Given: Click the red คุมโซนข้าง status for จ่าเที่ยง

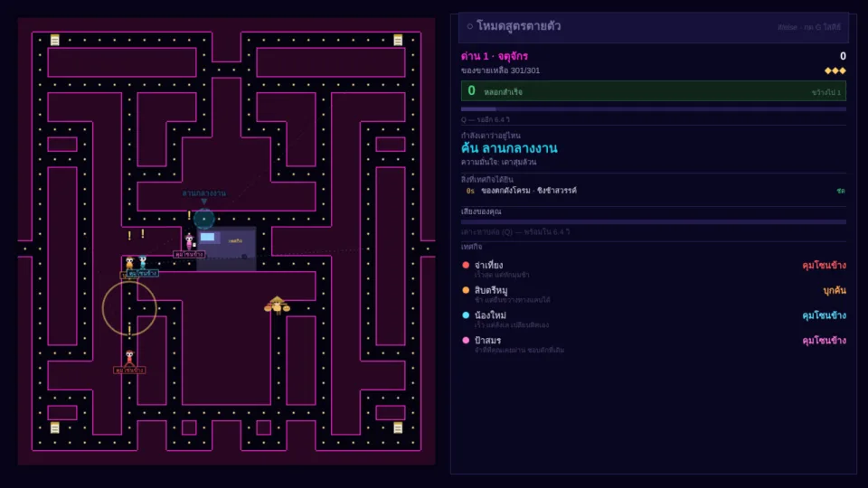Looking at the screenshot, I should coord(824,266).
